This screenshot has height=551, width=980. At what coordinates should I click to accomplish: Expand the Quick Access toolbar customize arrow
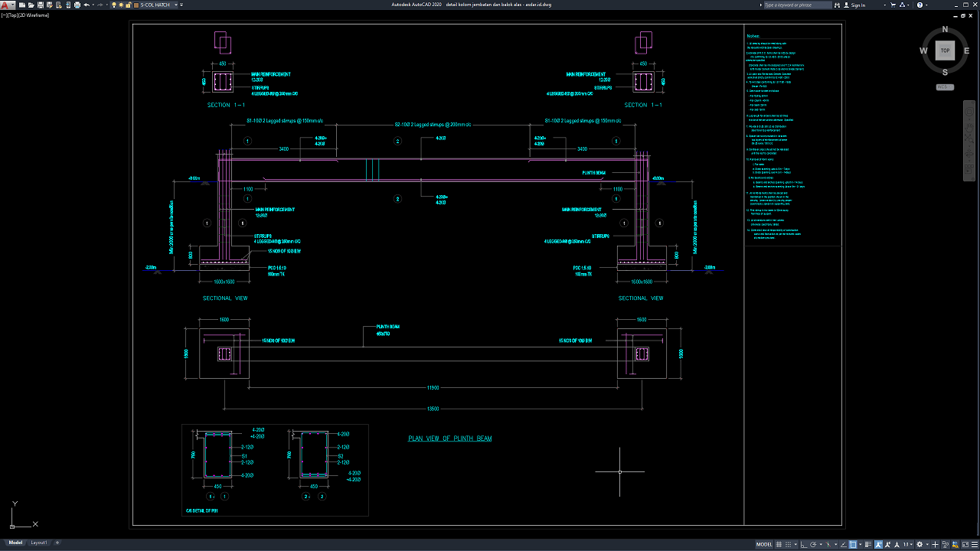(180, 5)
